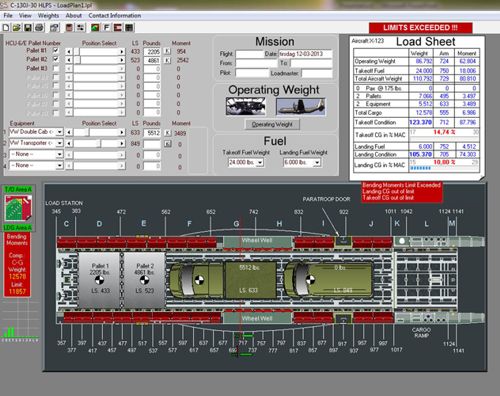Screen dimensions: 500x396
Task: Enable the Pallet #3 checkbox
Action: (56, 68)
